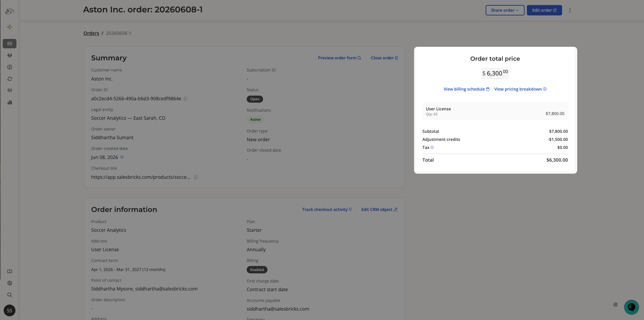Click the page title Aston Inc. order: 20260608-1
This screenshot has height=320, width=644.
pos(143,9)
